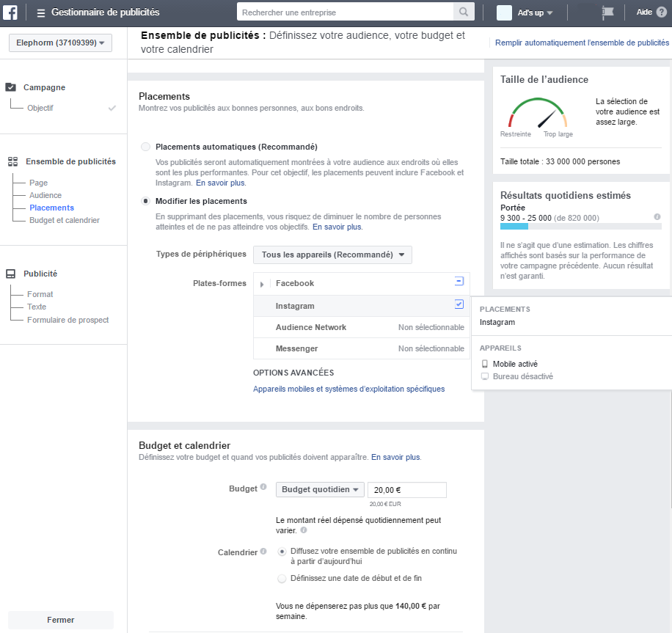The height and width of the screenshot is (633, 672).
Task: Click the Objectif completed checkmark
Action: (112, 108)
